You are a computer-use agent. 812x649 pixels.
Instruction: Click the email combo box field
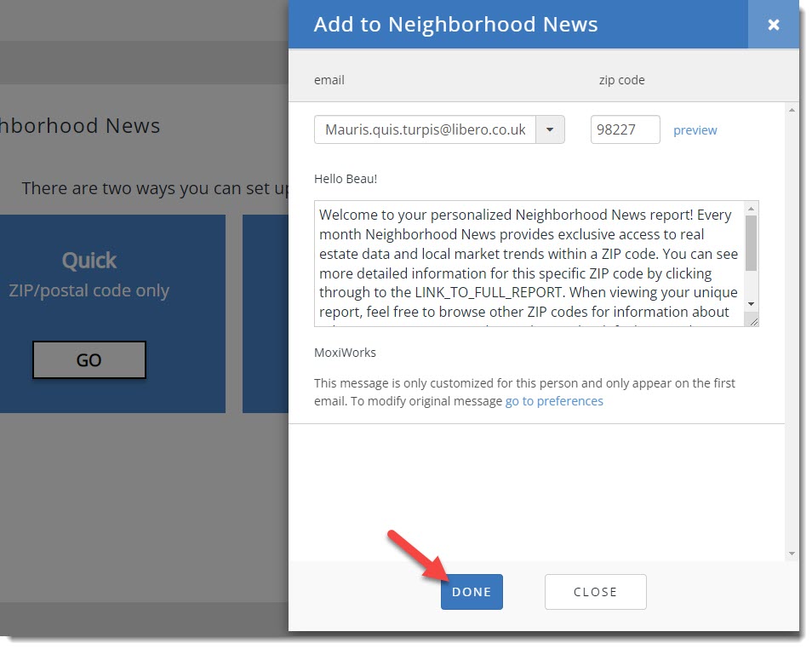(x=426, y=130)
